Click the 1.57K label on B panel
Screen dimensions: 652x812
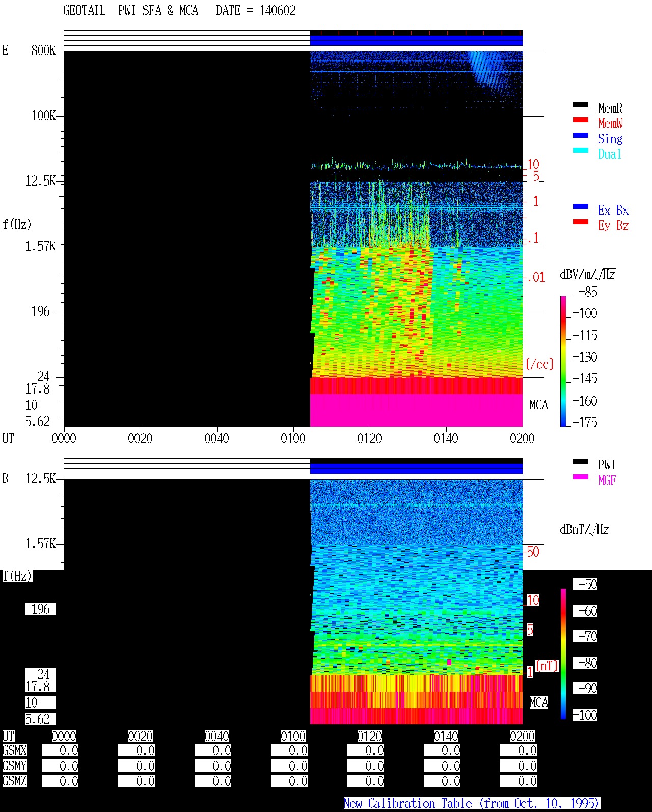coord(41,543)
